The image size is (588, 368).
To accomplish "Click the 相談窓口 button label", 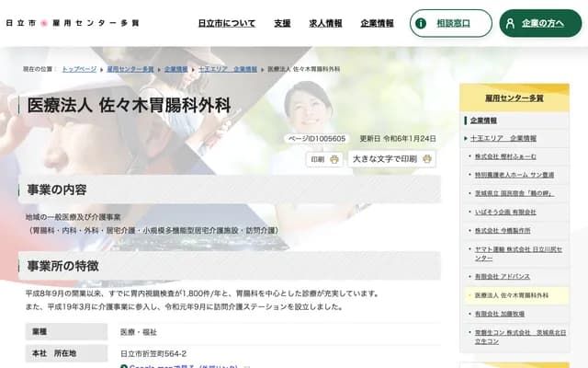I will (453, 23).
